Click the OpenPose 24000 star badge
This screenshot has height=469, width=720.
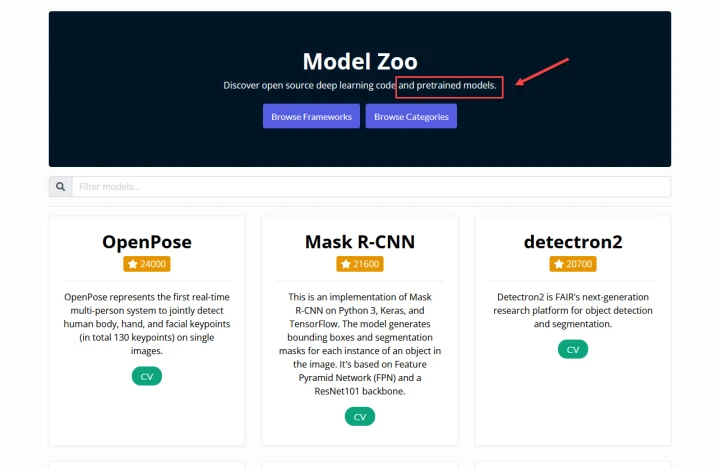pyautogui.click(x=146, y=264)
